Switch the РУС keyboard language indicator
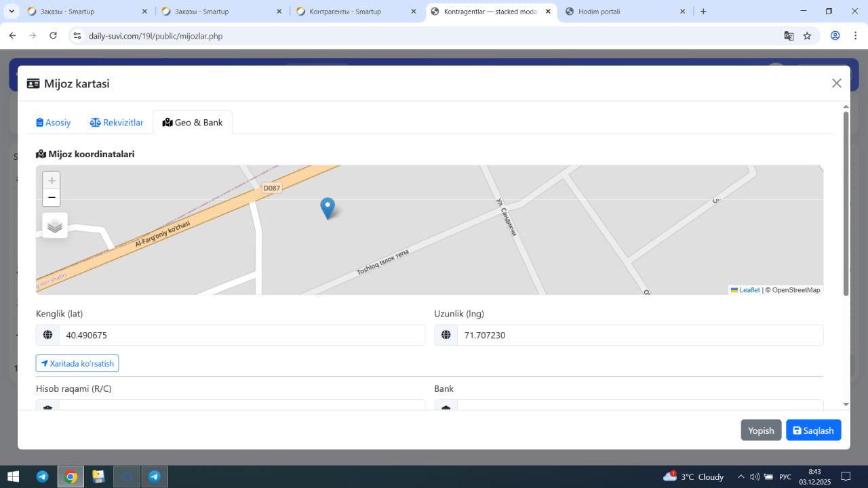 pyautogui.click(x=785, y=476)
